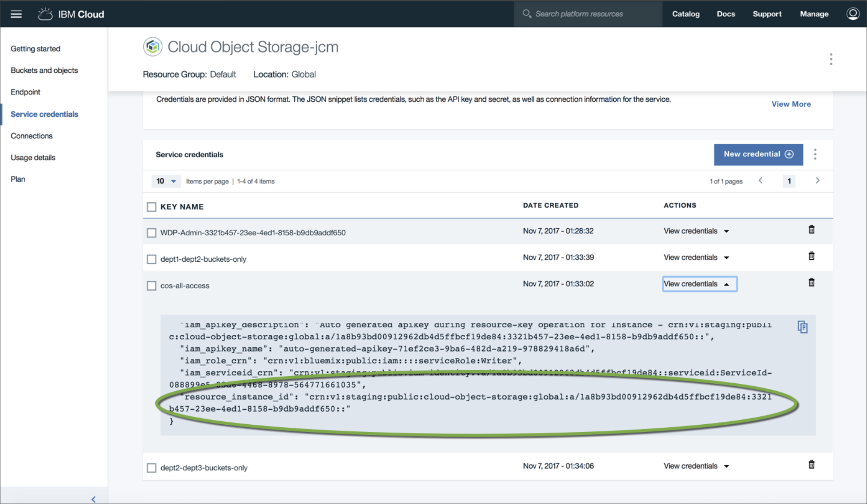The width and height of the screenshot is (867, 504).
Task: Click New credential button
Action: coord(758,154)
